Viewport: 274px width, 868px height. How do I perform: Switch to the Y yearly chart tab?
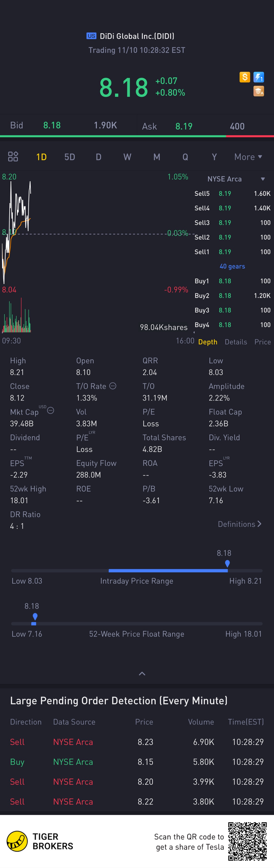click(x=214, y=157)
